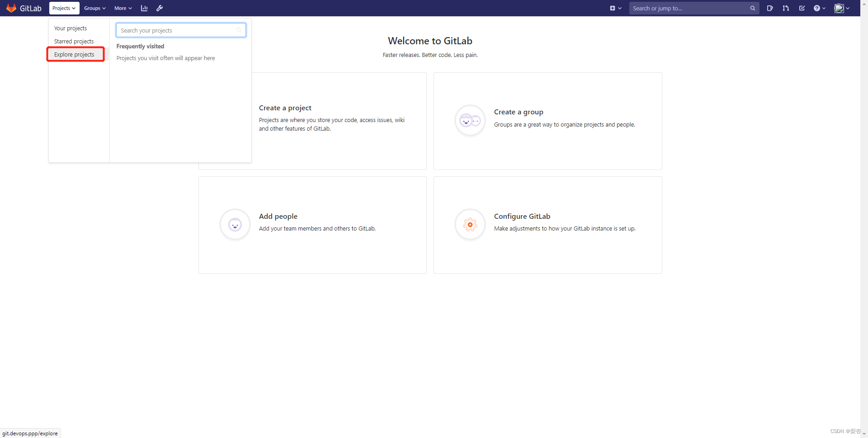The width and height of the screenshot is (868, 438).
Task: Click the page vertical scrollbar
Action: point(864,219)
